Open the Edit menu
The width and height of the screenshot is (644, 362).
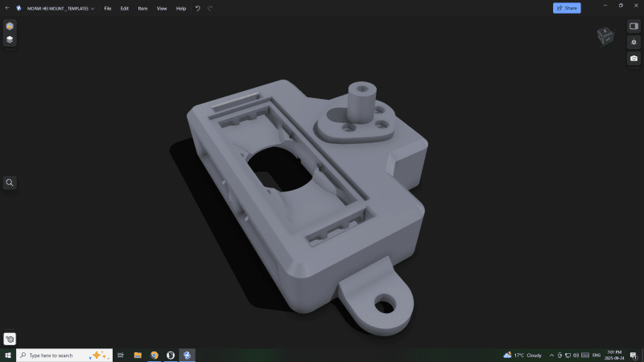pyautogui.click(x=124, y=8)
